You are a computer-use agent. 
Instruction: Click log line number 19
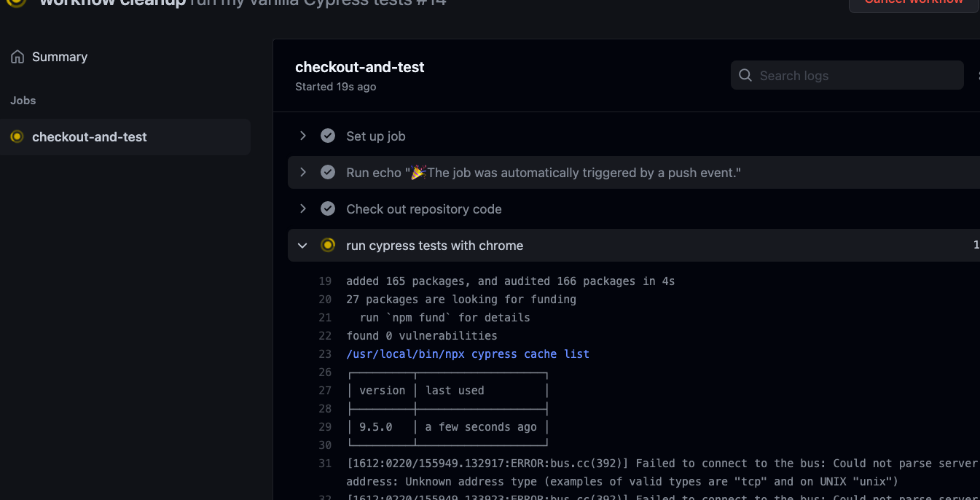[x=325, y=281]
